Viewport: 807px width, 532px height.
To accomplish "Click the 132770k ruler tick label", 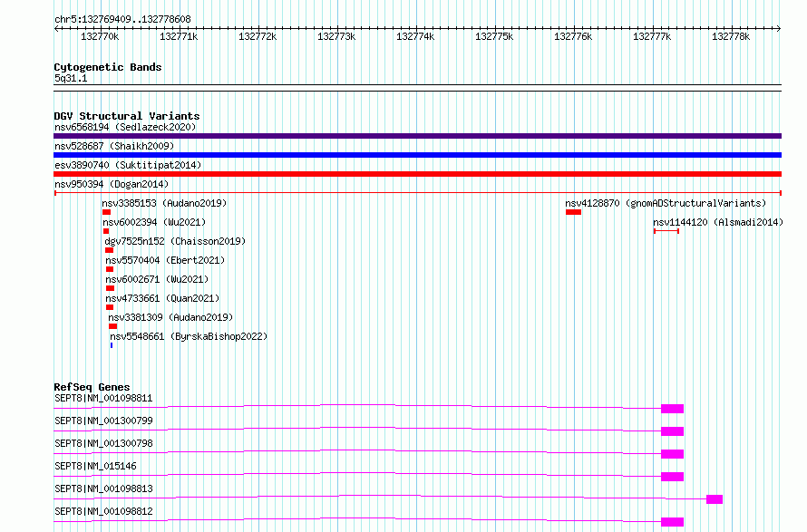I will [100, 37].
